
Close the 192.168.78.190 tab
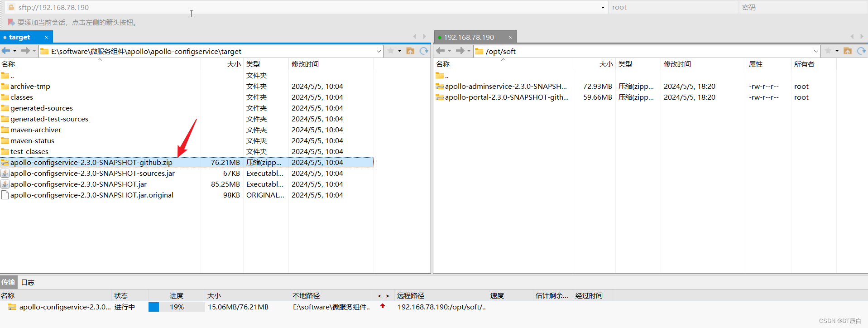[511, 38]
